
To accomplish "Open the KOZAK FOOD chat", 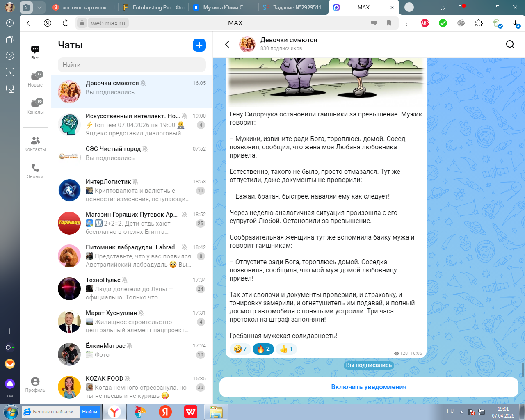I will pyautogui.click(x=132, y=387).
